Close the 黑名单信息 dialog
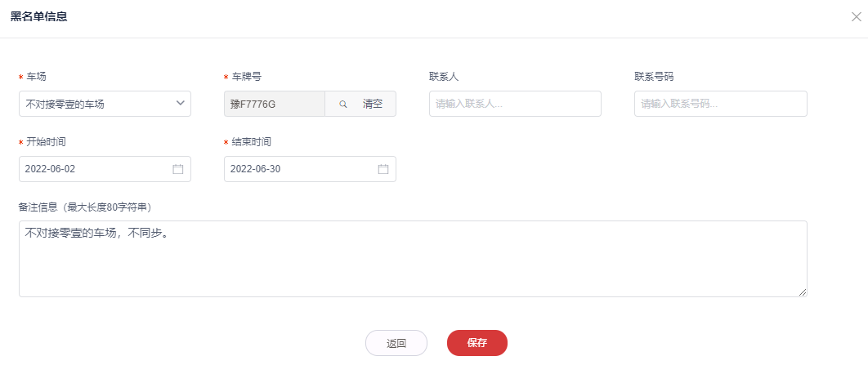The width and height of the screenshot is (868, 374). pos(856,17)
